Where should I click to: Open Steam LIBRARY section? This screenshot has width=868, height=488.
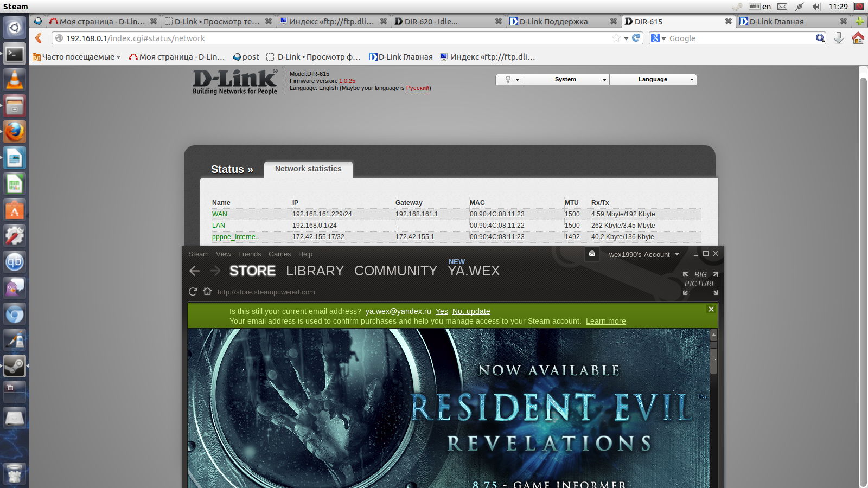(x=315, y=271)
